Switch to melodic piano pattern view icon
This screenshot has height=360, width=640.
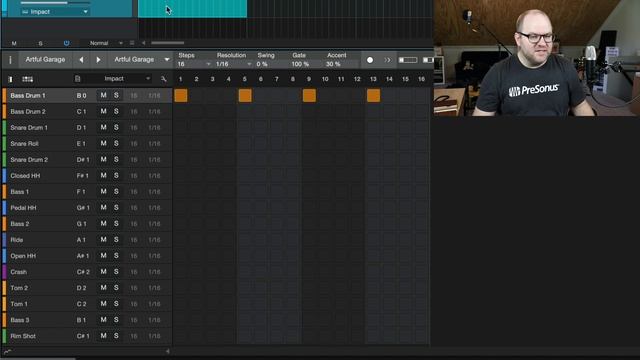pyautogui.click(x=10, y=79)
